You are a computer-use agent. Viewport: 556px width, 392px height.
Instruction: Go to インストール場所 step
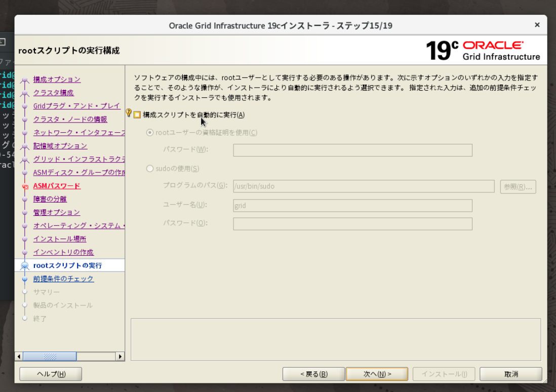(60, 239)
